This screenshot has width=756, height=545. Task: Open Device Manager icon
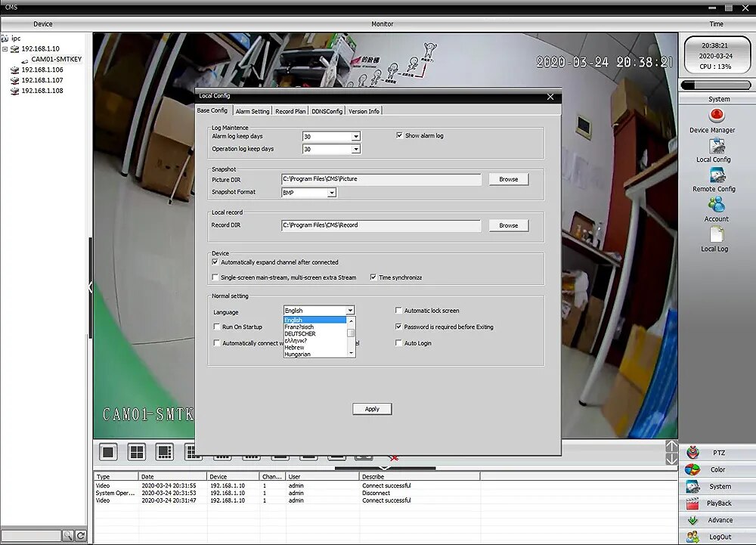[717, 116]
